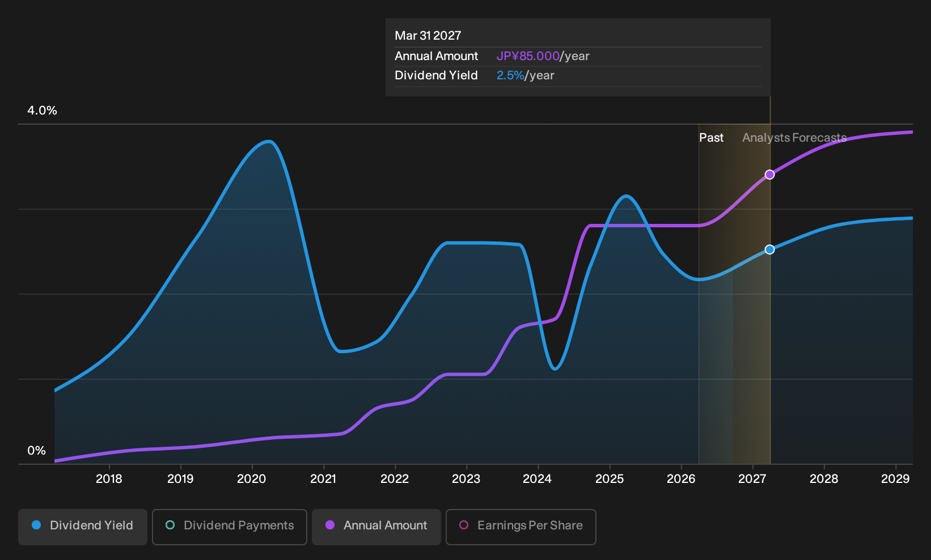Toggle the Annual Amount series

[x=376, y=527]
